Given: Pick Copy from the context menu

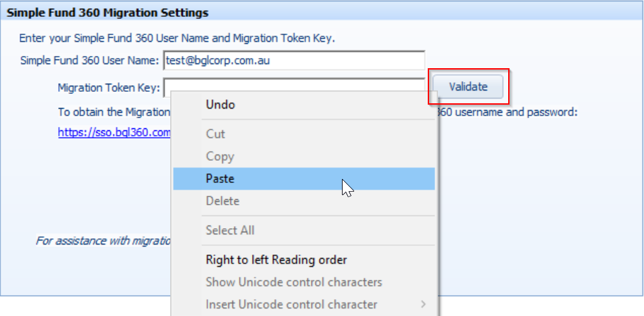Looking at the screenshot, I should [x=304, y=157].
